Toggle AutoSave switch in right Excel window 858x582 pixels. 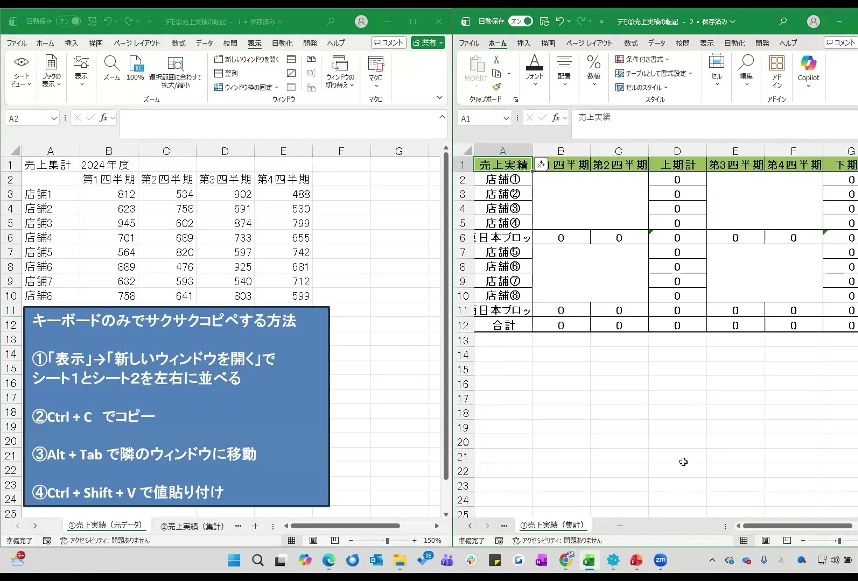(x=520, y=20)
